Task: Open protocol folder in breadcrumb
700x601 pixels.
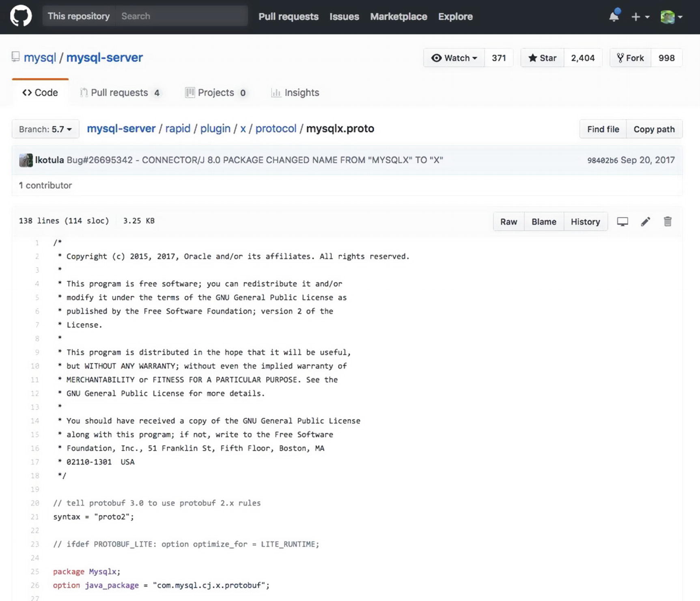Action: point(276,129)
